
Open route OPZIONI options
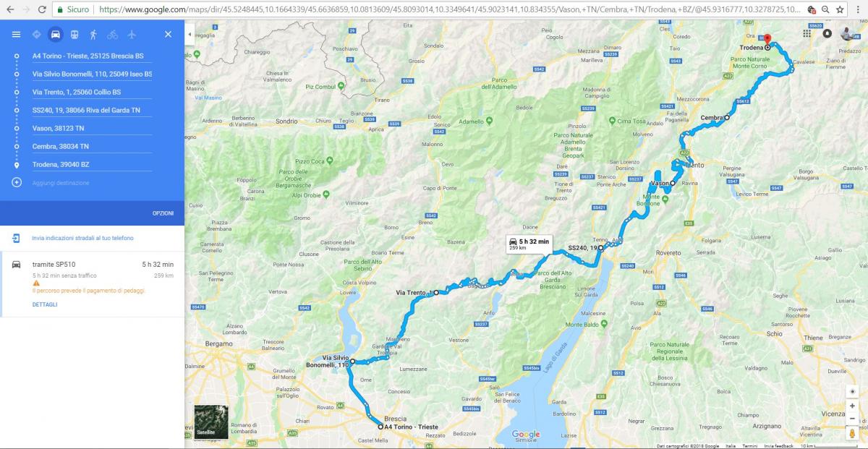163,213
